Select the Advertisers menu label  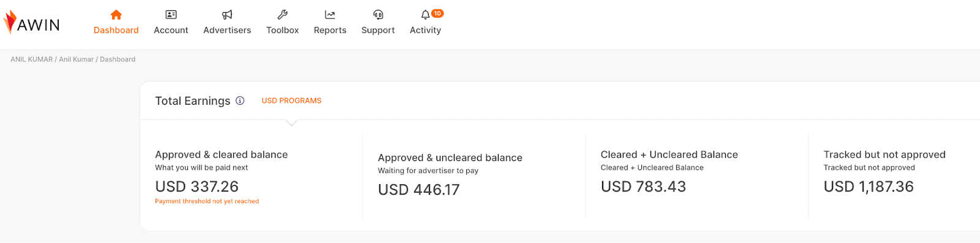[x=227, y=30]
